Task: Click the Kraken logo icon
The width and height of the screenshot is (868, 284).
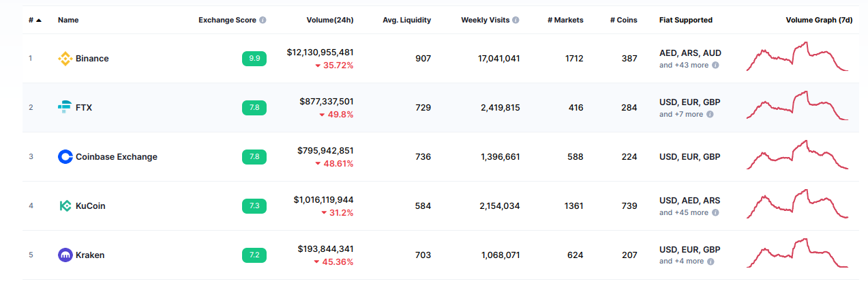Action: (x=65, y=255)
